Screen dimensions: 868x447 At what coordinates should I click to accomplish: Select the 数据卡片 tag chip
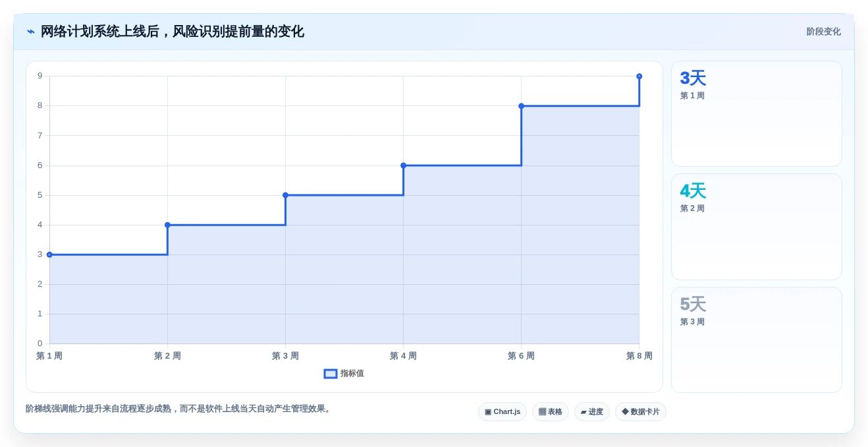pos(641,411)
